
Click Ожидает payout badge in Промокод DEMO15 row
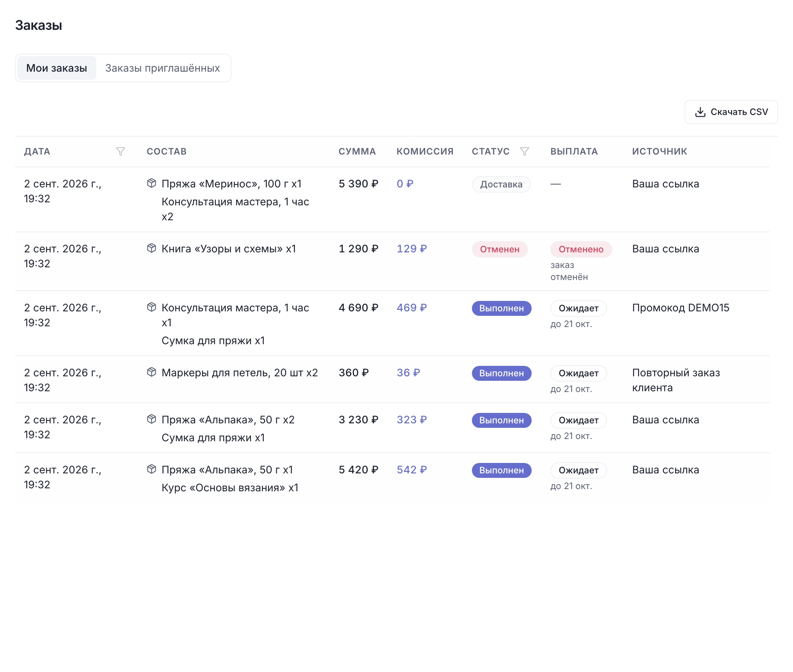click(578, 309)
